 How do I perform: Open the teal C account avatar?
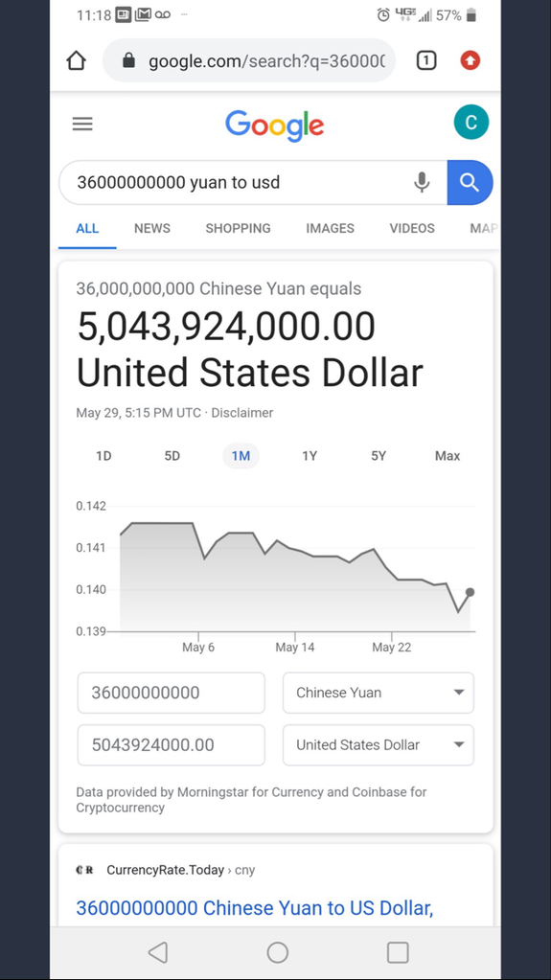pos(471,123)
